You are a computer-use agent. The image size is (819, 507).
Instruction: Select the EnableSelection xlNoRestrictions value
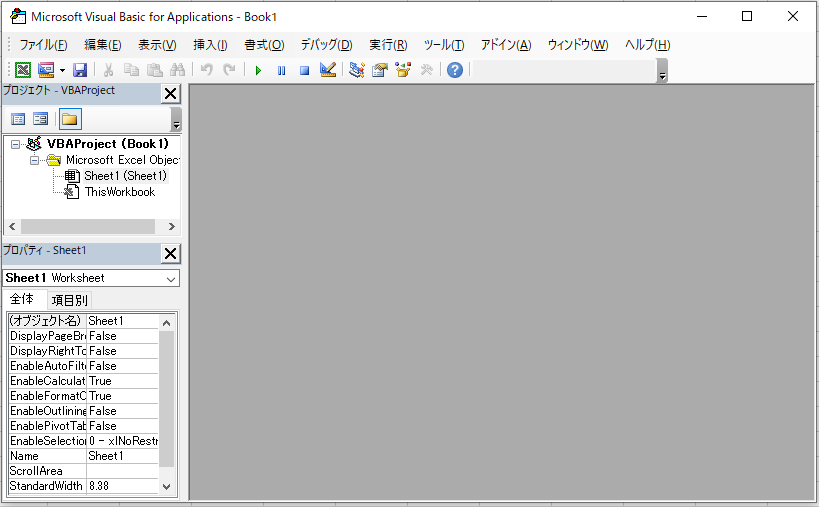122,441
